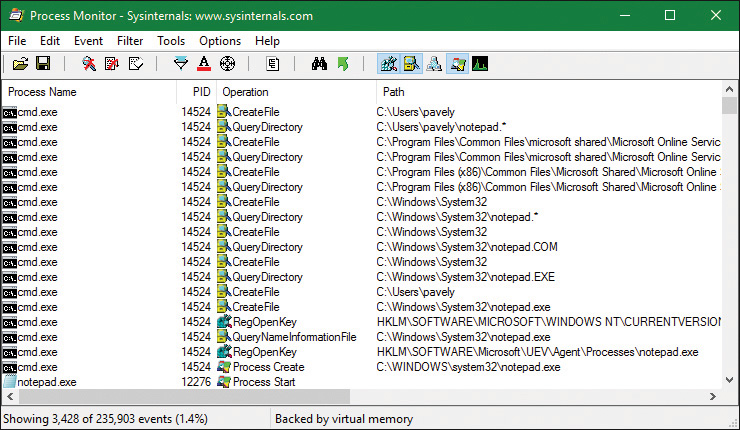Toggle event capture magnifier icon

click(89, 64)
